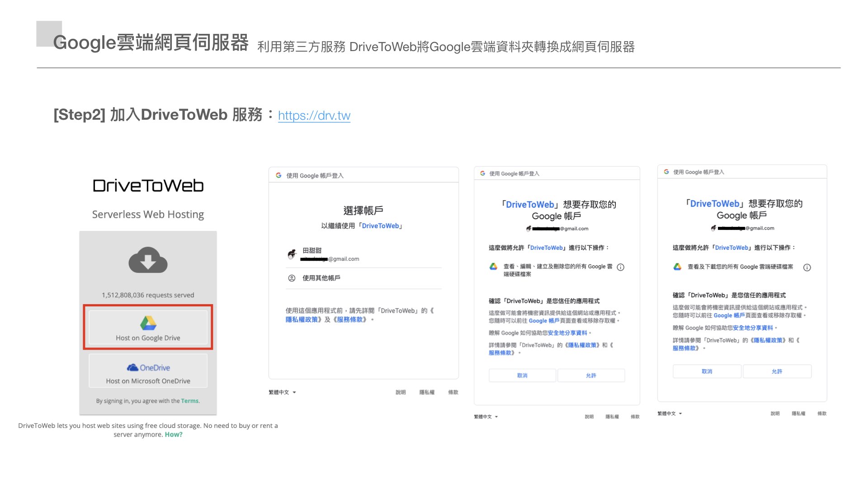Click 取消 to deny access
The width and height of the screenshot is (868, 488).
point(522,375)
